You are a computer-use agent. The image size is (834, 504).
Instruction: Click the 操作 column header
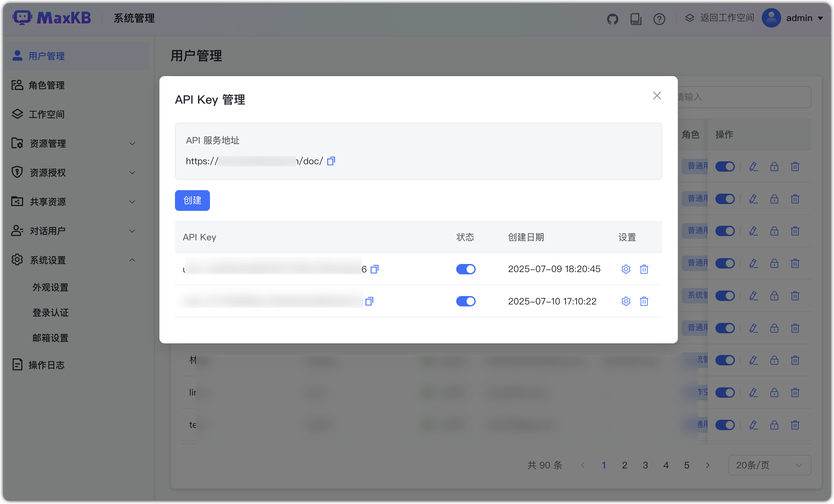724,134
